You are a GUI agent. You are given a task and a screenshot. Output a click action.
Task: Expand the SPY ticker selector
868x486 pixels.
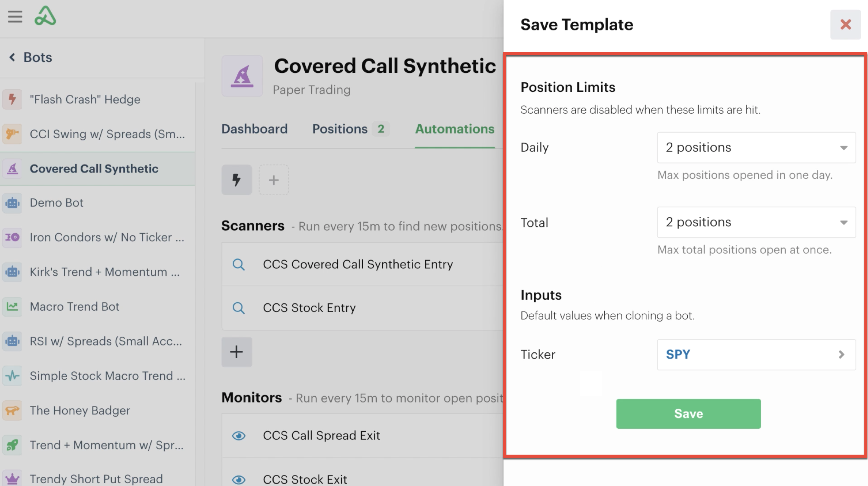pos(756,355)
